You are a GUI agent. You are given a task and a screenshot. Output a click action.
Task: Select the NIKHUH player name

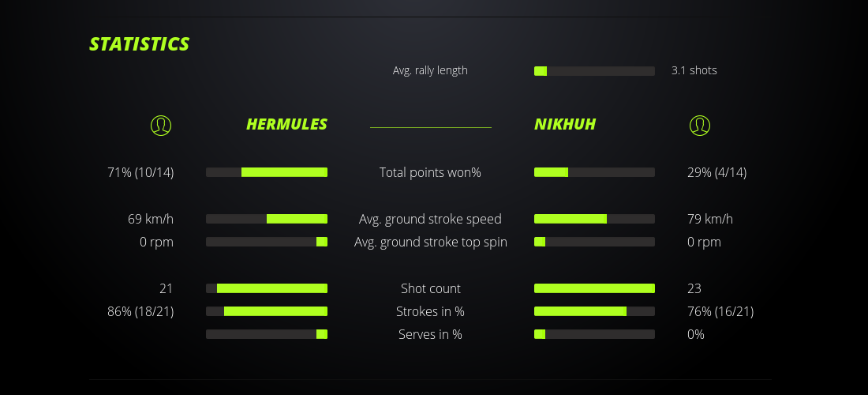coord(565,125)
